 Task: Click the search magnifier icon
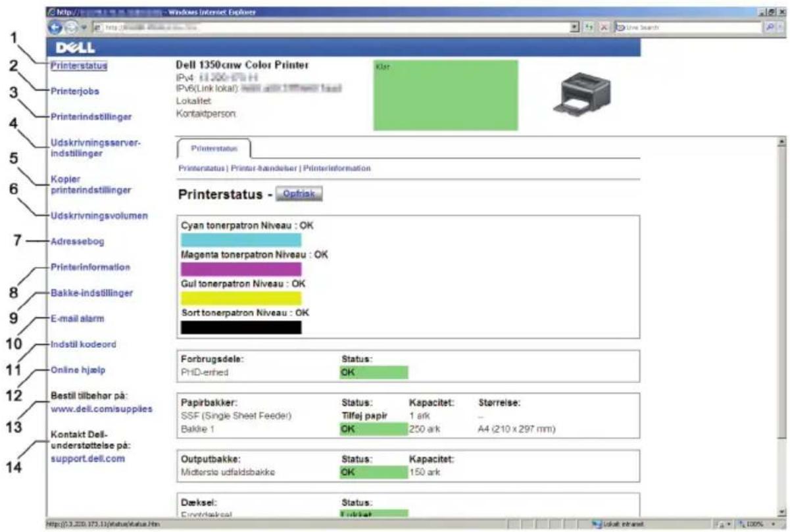pyautogui.click(x=770, y=28)
